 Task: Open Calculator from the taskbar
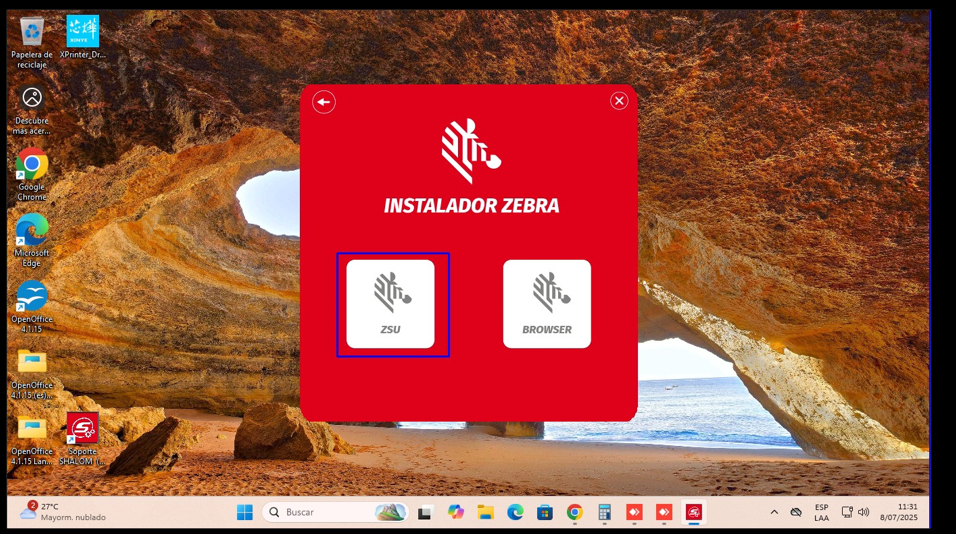coord(604,512)
